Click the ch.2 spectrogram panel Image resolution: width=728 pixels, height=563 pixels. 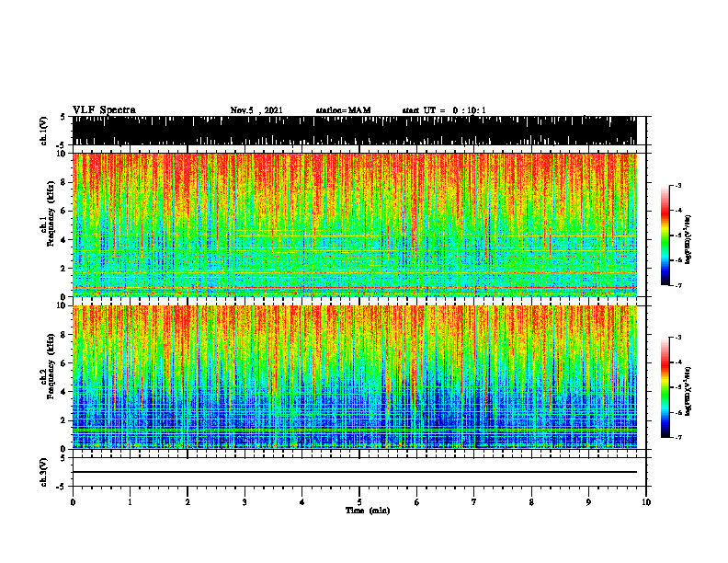[x=355, y=377]
